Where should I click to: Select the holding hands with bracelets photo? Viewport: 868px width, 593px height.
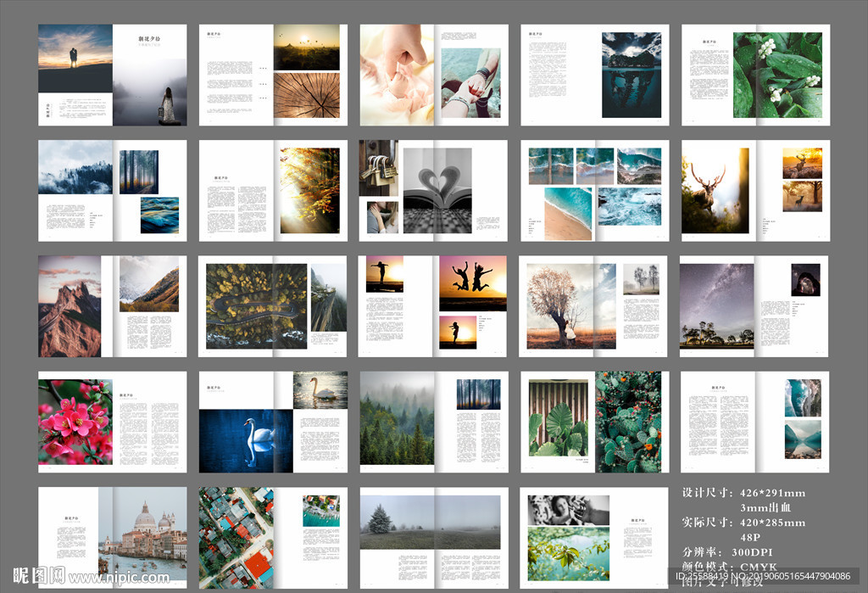coord(471,82)
